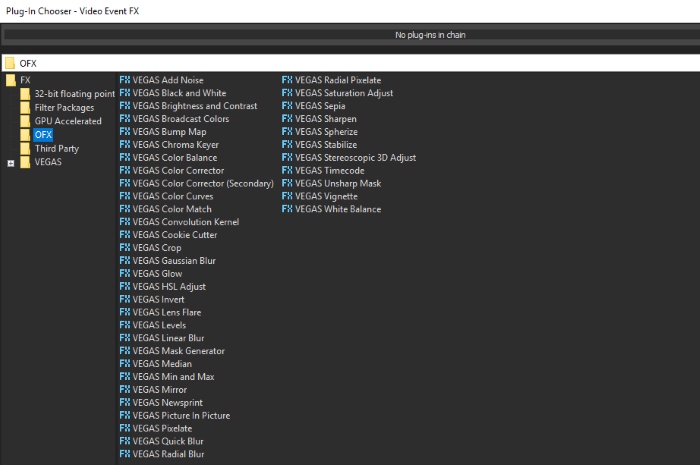Image resolution: width=700 pixels, height=465 pixels.
Task: Select VEGAS Sharpen plug-in
Action: coord(319,119)
